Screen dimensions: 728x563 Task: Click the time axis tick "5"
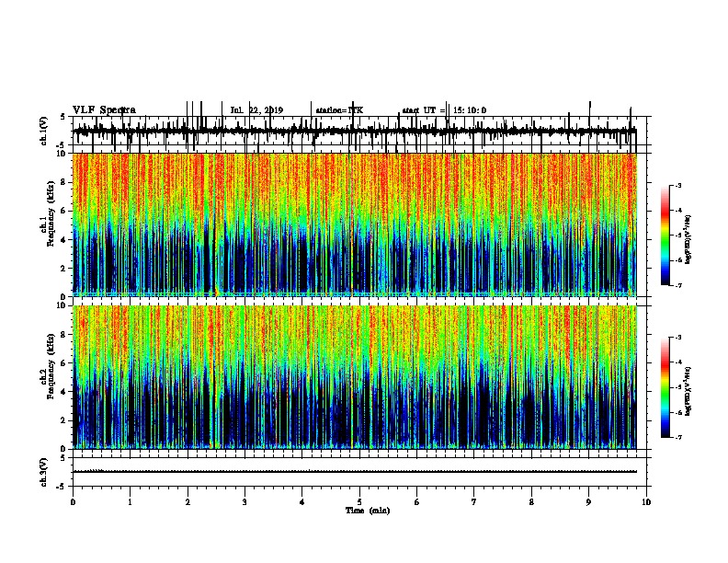coord(359,502)
